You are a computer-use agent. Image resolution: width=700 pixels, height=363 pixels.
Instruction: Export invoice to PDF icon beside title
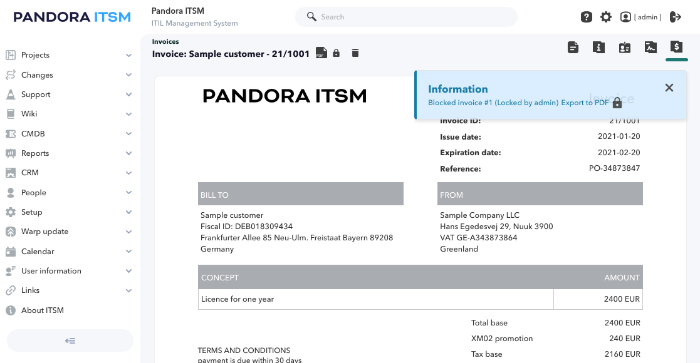321,53
